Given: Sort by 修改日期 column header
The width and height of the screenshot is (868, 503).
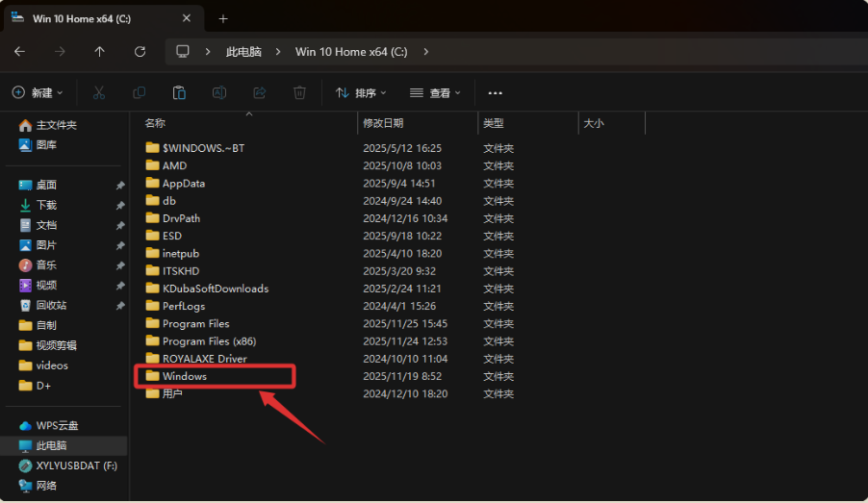Looking at the screenshot, I should (383, 123).
